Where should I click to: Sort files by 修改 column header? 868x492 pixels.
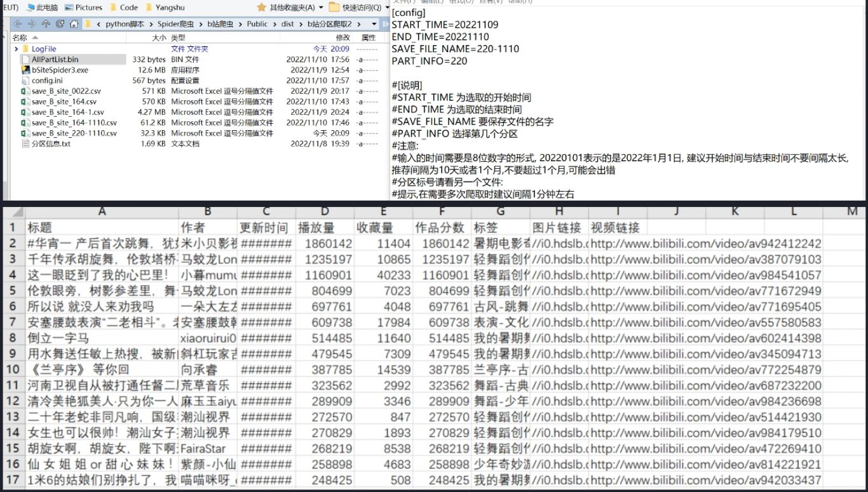point(342,38)
